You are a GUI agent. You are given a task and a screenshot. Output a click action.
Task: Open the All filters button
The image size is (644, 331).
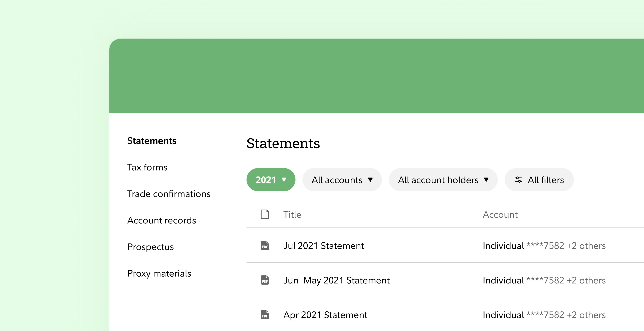539,180
